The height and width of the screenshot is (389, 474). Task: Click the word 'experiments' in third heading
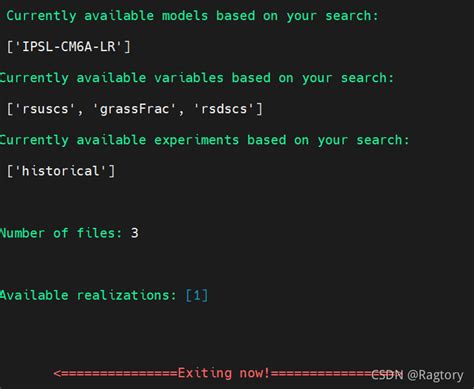click(x=196, y=141)
